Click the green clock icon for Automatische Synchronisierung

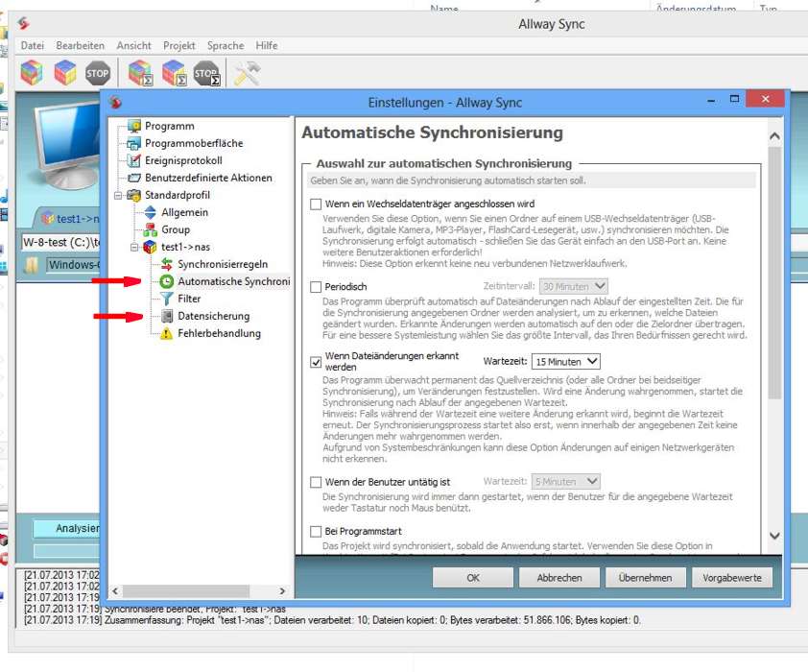point(166,281)
